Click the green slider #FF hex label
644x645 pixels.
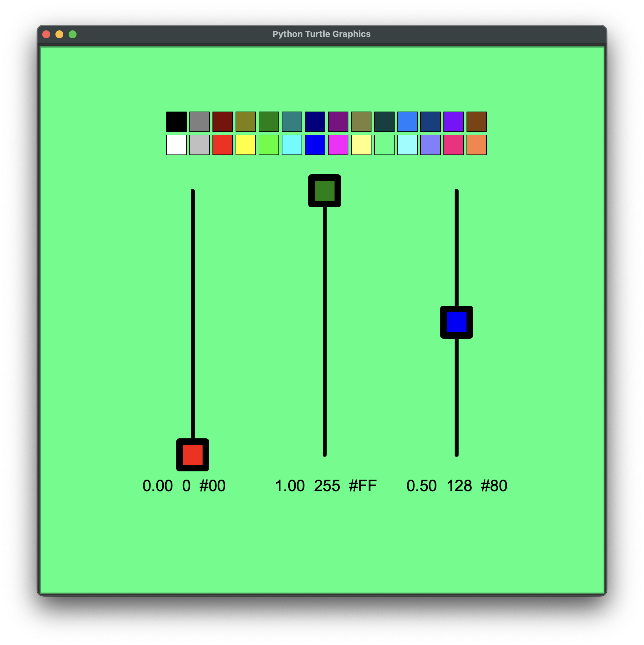[362, 486]
